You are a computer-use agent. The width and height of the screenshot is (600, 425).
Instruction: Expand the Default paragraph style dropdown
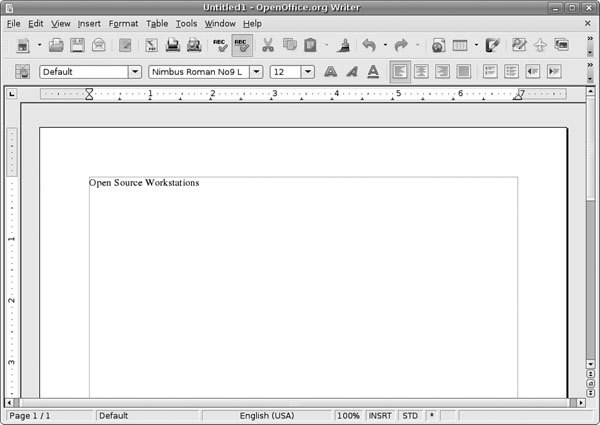(134, 72)
